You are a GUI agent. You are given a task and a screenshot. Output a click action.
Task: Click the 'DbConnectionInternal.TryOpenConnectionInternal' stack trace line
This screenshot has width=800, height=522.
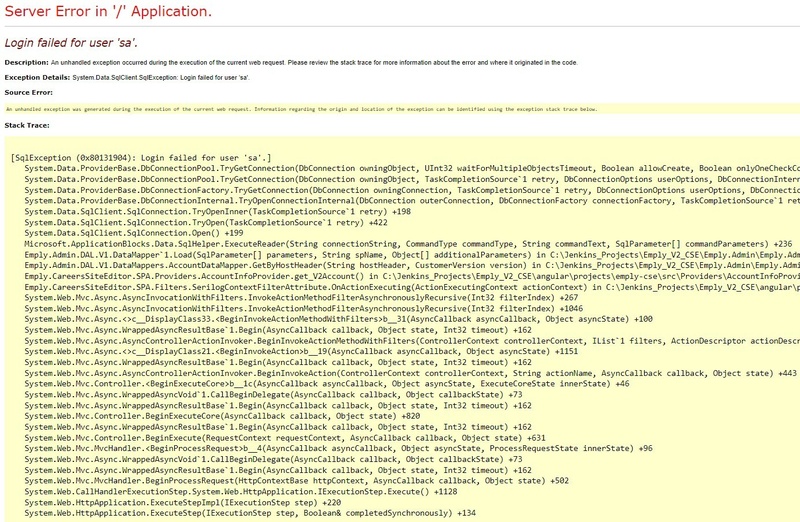[x=412, y=201]
